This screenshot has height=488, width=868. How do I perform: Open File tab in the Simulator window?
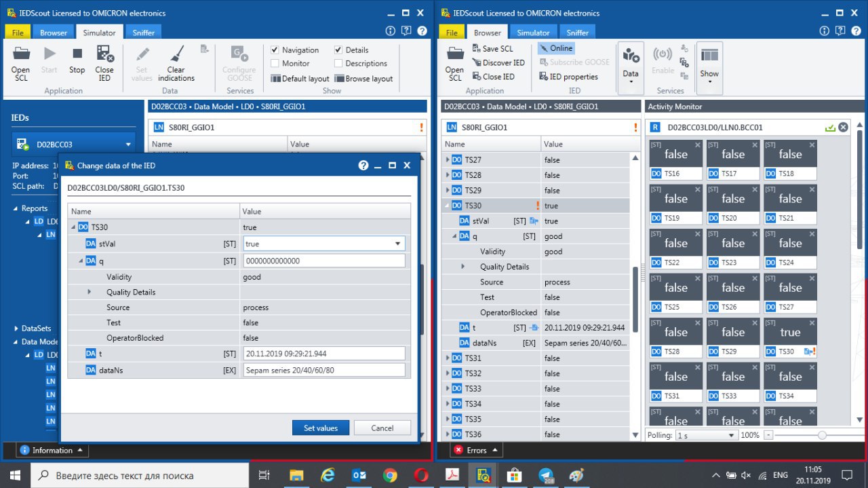tap(18, 33)
